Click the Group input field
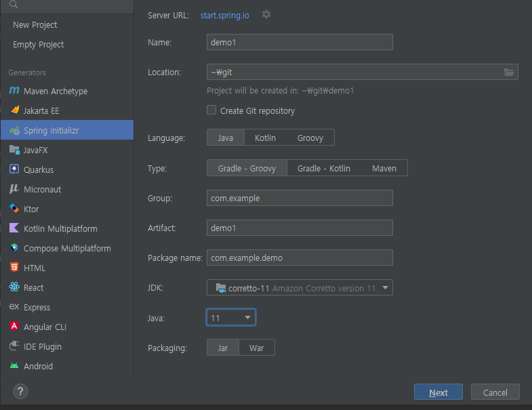532x410 pixels. (x=300, y=198)
